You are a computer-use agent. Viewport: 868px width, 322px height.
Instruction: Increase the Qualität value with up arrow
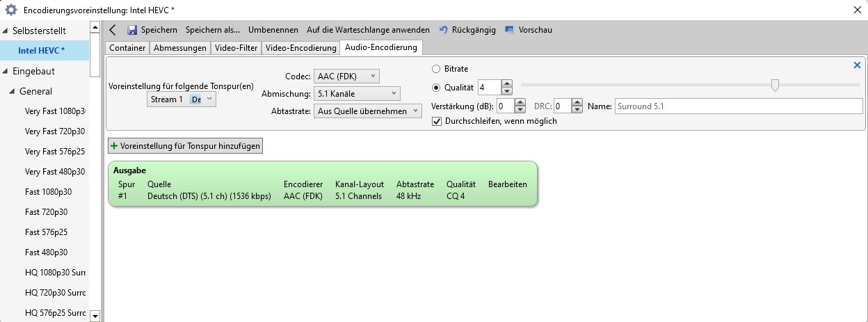click(507, 84)
